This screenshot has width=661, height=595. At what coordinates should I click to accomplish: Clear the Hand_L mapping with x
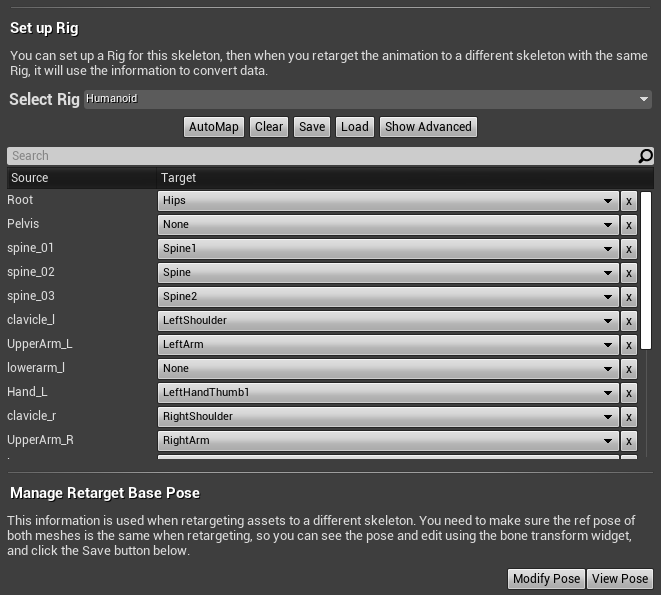[629, 393]
